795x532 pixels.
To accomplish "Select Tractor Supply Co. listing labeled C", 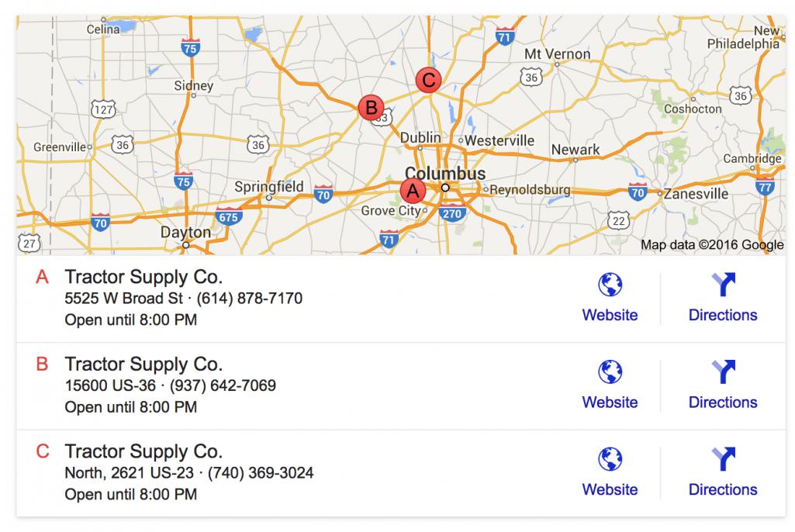I will pyautogui.click(x=143, y=452).
